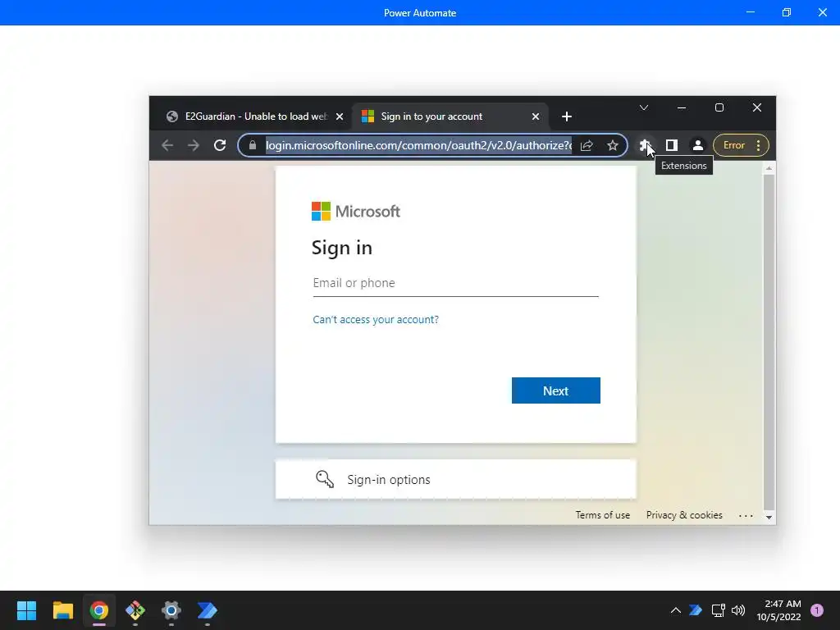Switch to E2Guardian tab
This screenshot has width=840, height=630.
[254, 116]
